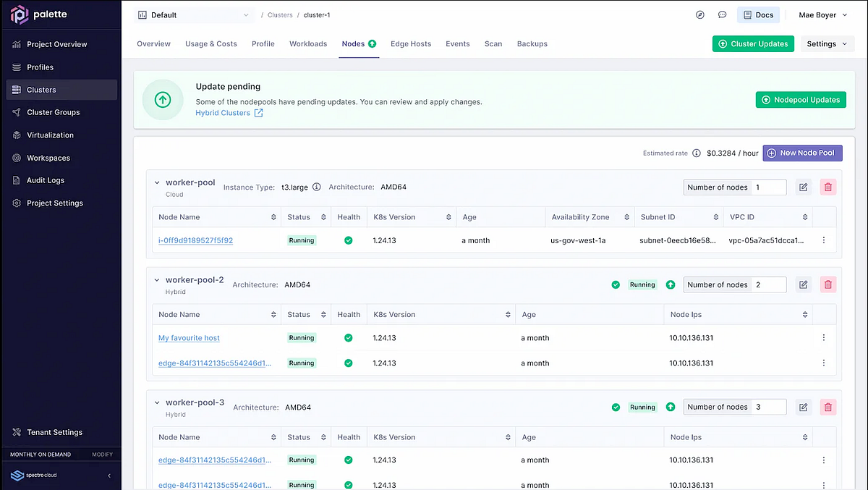Screen dimensions: 868x490
Task: Click green update arrow for worker-pool-3
Action: 671,407
